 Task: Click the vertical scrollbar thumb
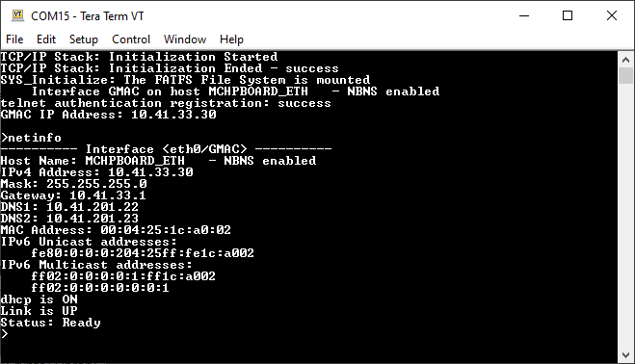[625, 76]
